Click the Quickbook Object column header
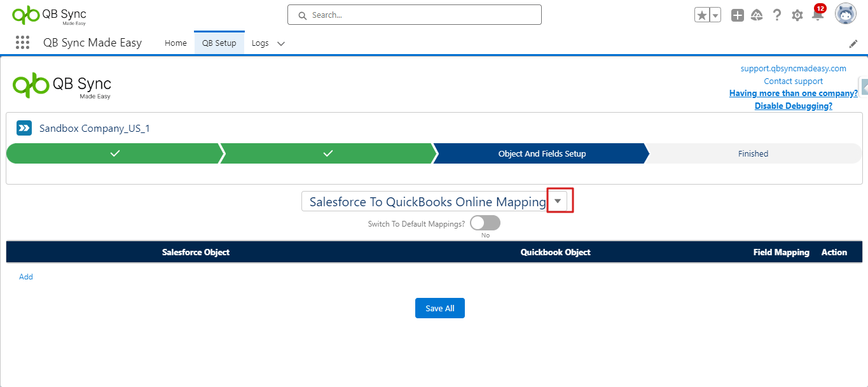 (x=556, y=252)
